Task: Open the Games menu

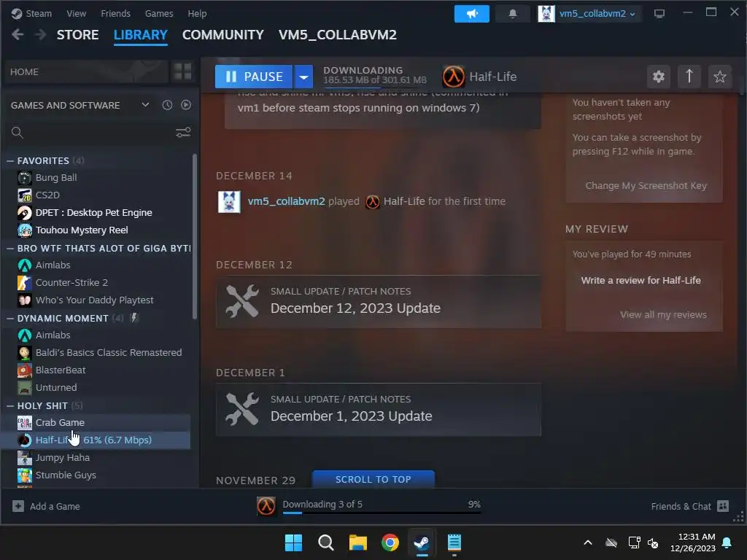Action: 159,14
